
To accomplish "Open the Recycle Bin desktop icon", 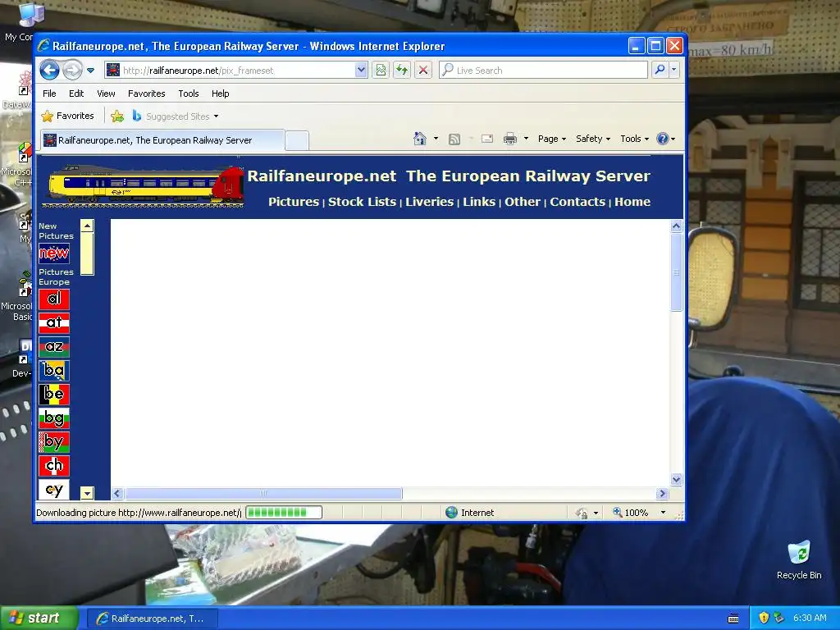I will point(799,560).
